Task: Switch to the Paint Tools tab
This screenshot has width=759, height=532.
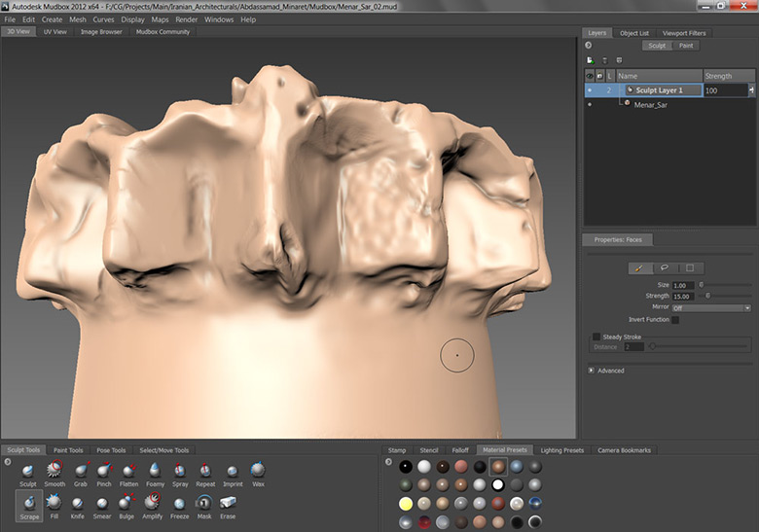Action: point(68,450)
